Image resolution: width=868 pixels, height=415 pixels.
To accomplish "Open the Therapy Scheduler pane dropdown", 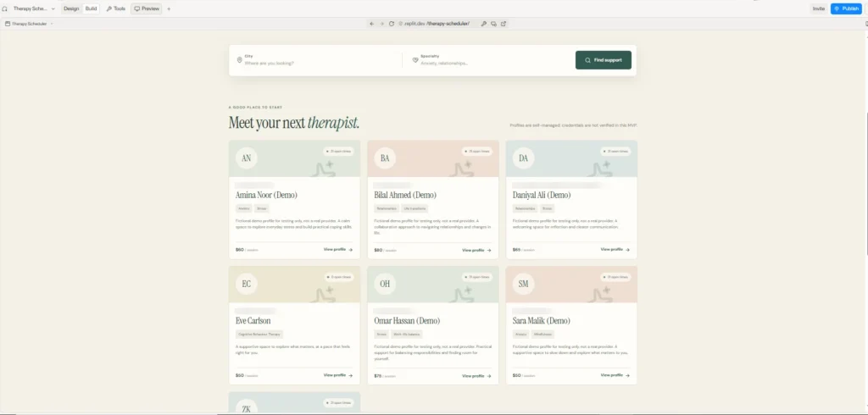I will coord(30,24).
